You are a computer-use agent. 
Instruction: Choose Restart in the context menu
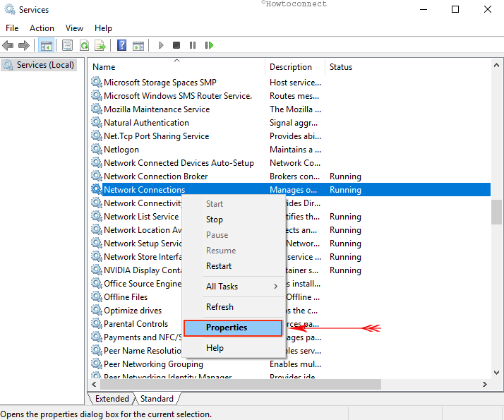234,266
